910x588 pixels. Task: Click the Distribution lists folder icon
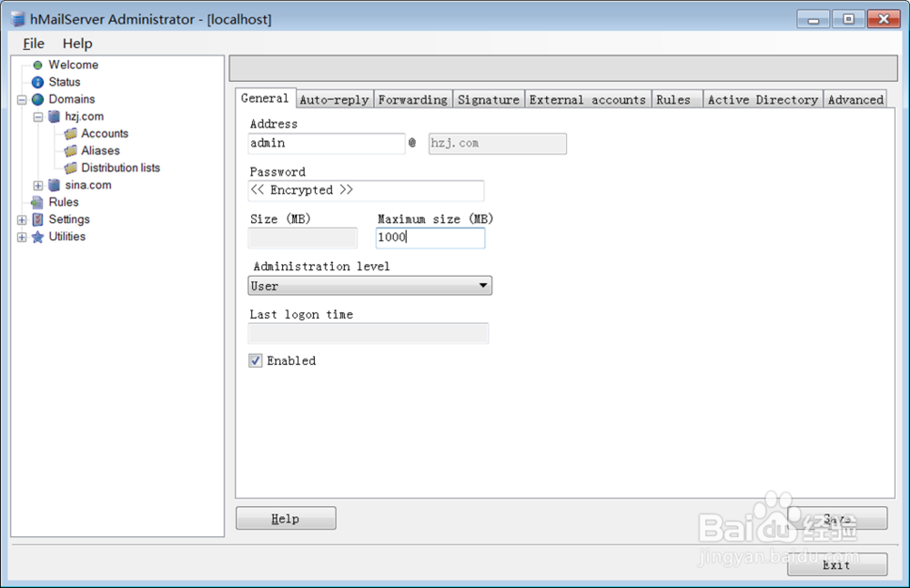click(71, 167)
